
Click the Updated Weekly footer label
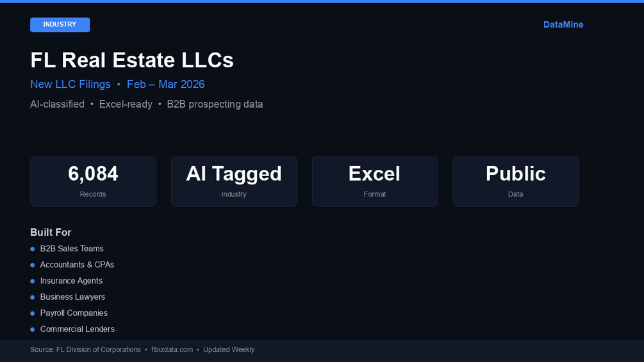pos(229,350)
